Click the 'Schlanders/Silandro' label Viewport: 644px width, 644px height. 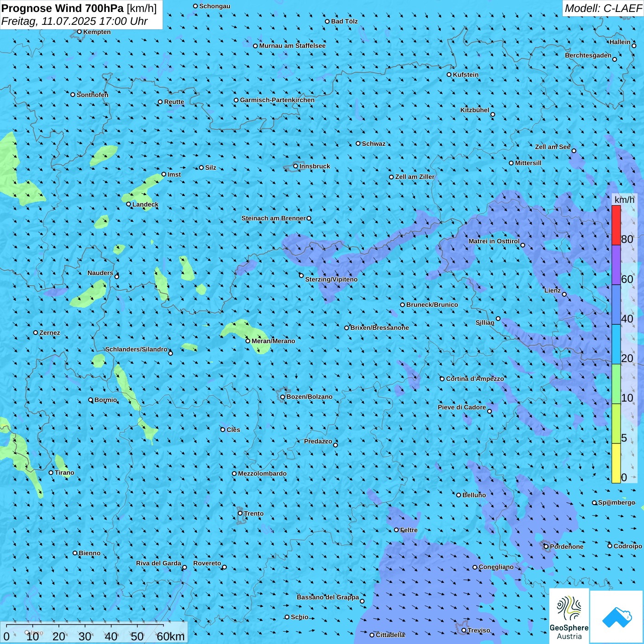[136, 349]
